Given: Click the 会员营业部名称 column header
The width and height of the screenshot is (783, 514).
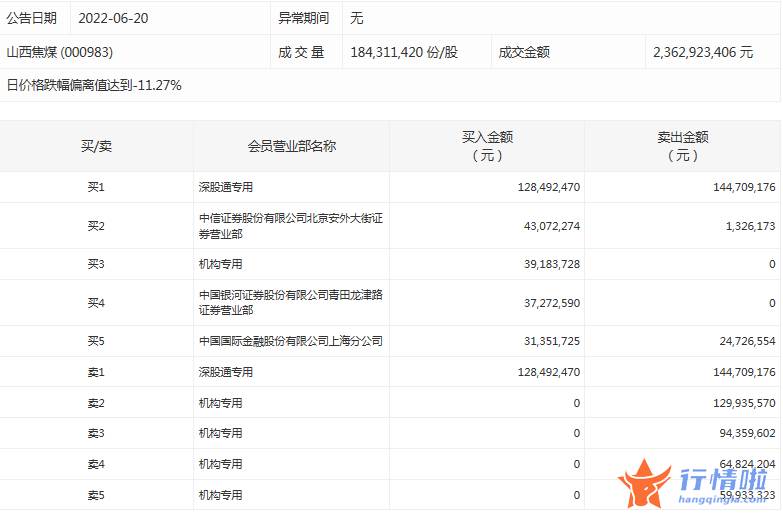Looking at the screenshot, I should 292,146.
